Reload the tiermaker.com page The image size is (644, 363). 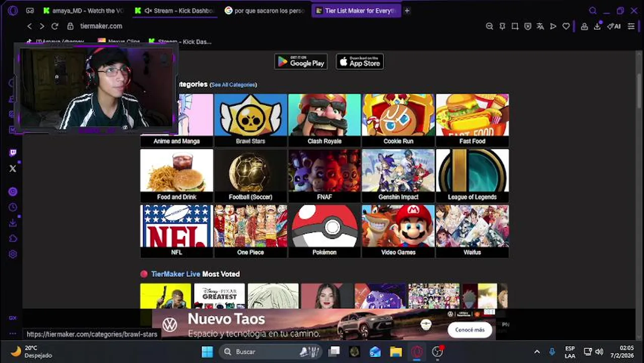pyautogui.click(x=55, y=26)
